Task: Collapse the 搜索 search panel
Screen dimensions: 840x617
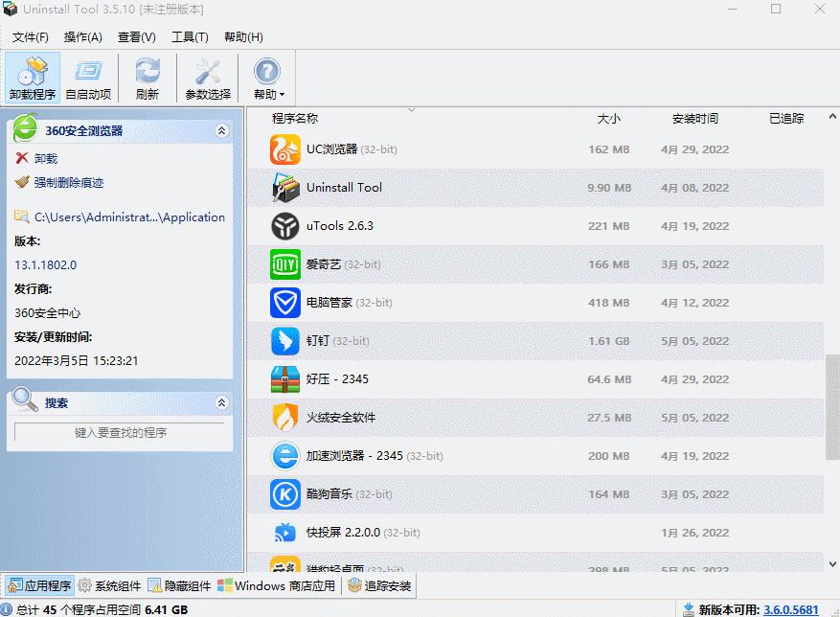Action: tap(222, 402)
